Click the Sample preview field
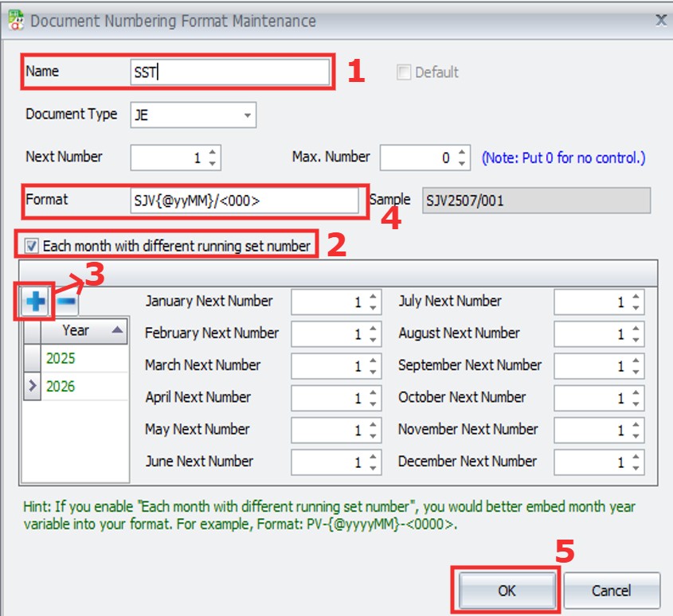The height and width of the screenshot is (616, 673). 535,201
